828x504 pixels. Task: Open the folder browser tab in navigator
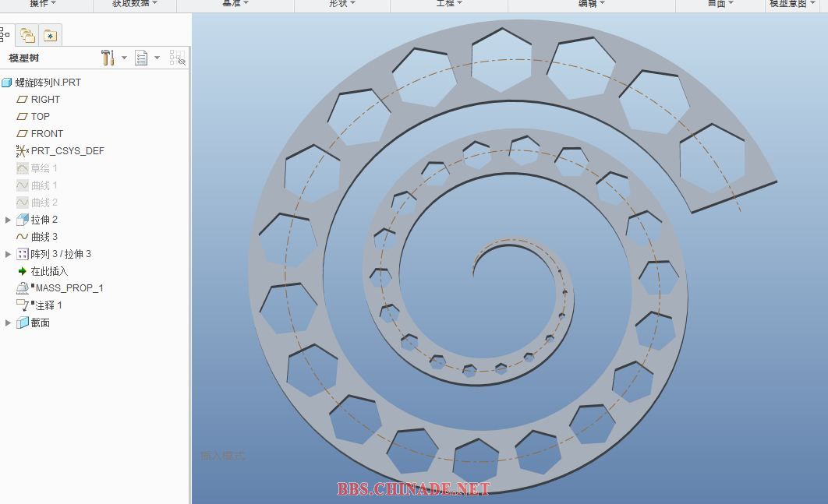(28, 35)
